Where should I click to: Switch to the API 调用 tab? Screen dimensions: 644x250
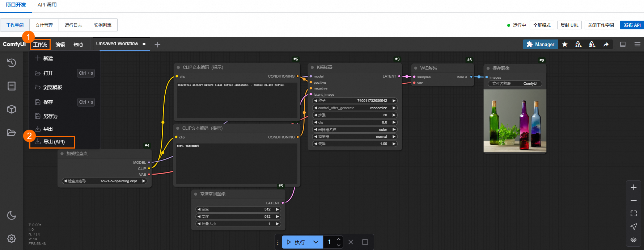pyautogui.click(x=47, y=5)
